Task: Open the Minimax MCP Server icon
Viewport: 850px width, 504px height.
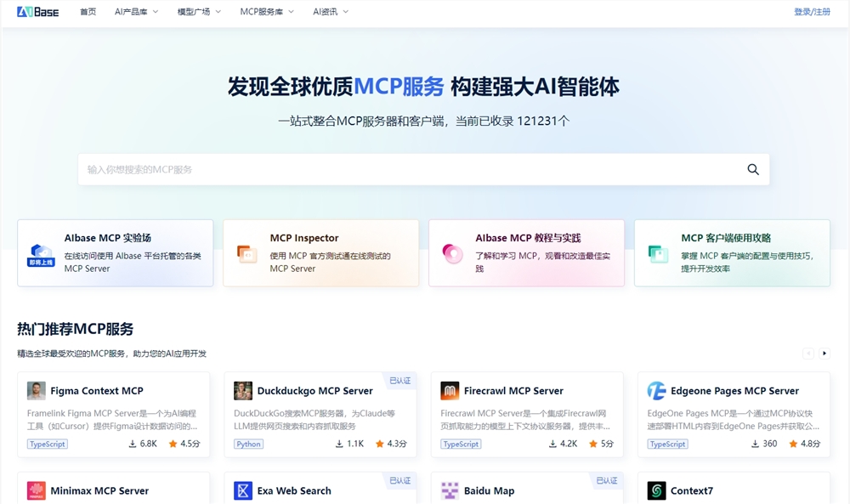Action: [x=36, y=490]
